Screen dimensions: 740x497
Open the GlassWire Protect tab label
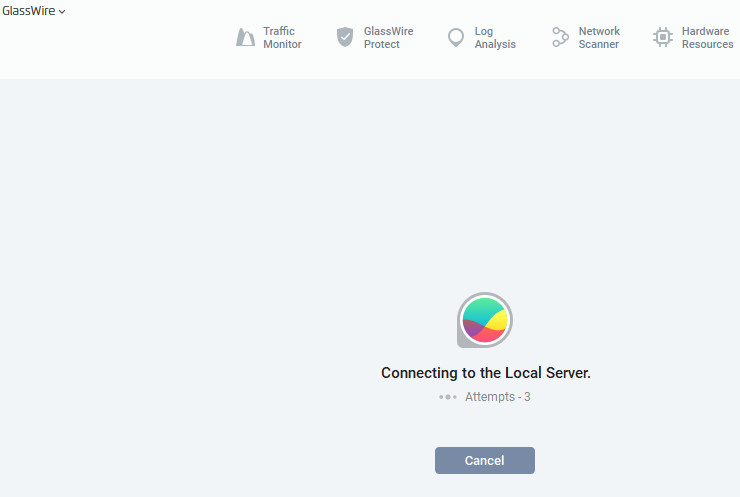(388, 38)
